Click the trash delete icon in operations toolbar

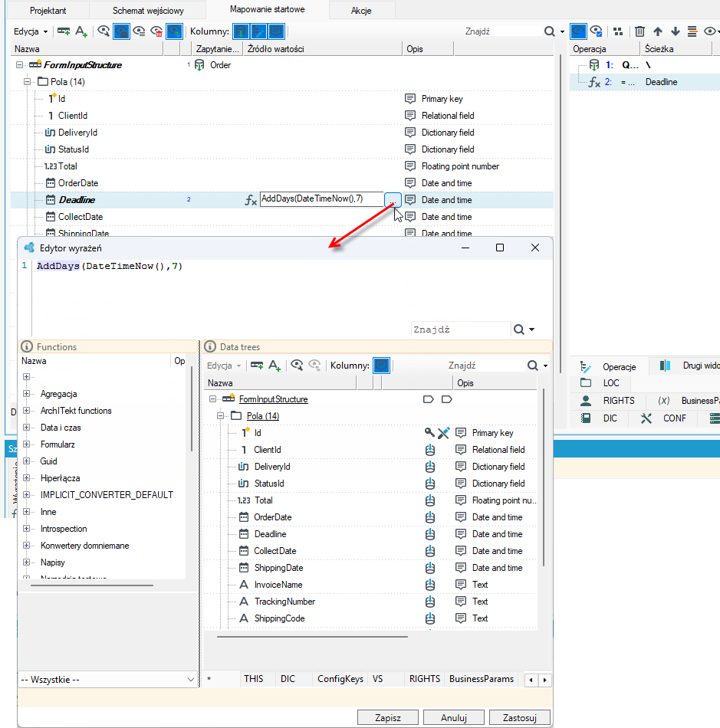[x=639, y=31]
